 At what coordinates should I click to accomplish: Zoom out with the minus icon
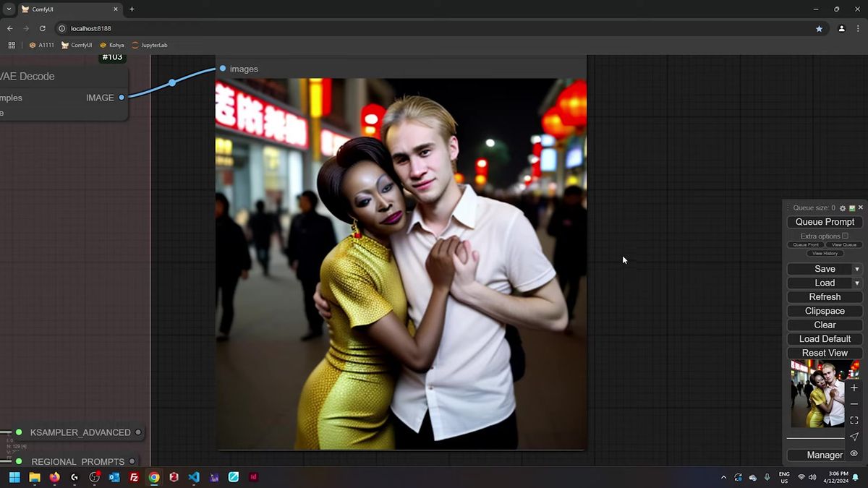pyautogui.click(x=854, y=404)
